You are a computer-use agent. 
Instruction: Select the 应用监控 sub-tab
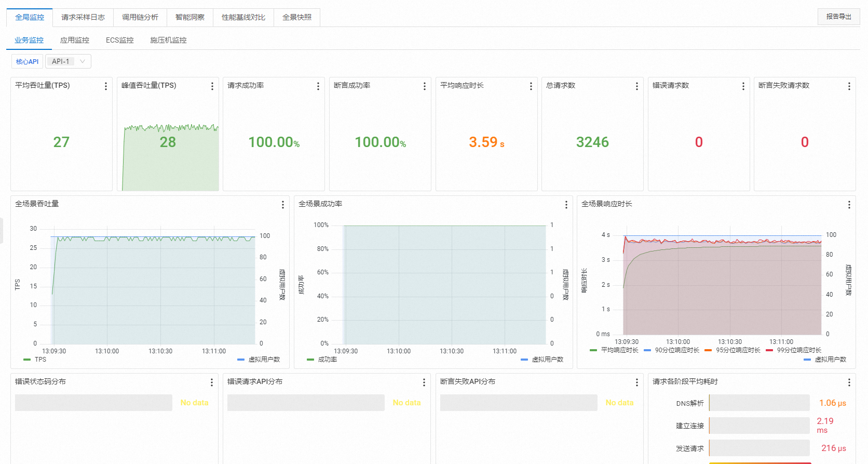75,40
